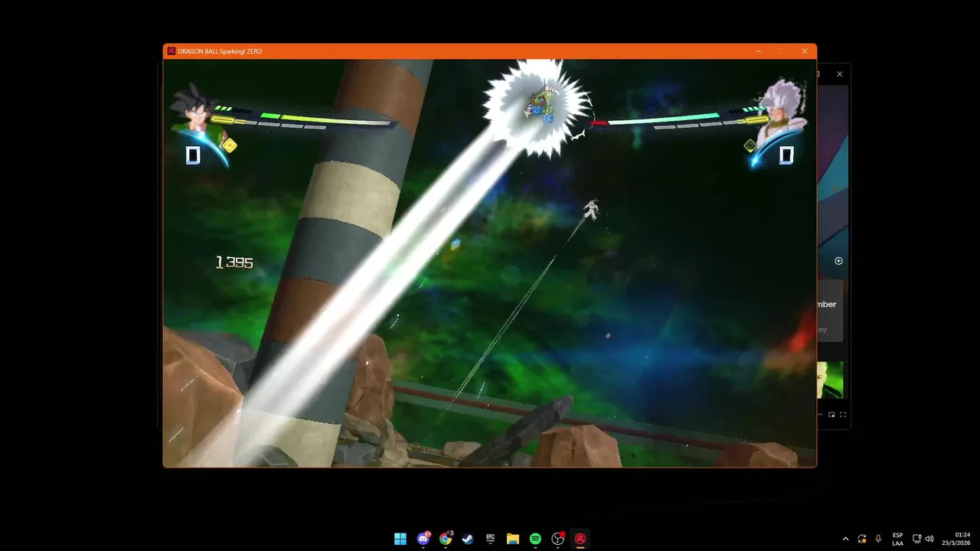Switch the ESP LAA input language

pos(897,539)
